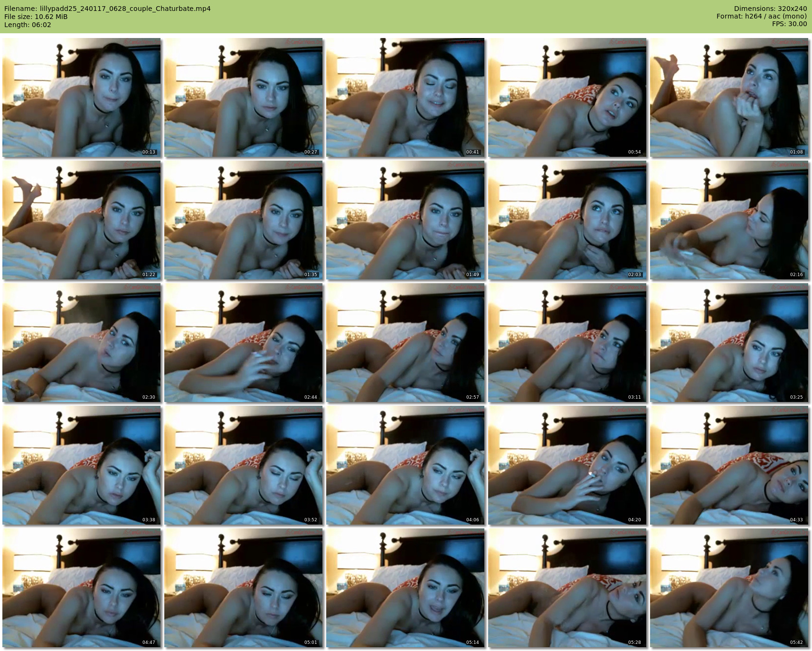
Task: Pick the thumbnail marked 05:28
Action: tap(567, 588)
